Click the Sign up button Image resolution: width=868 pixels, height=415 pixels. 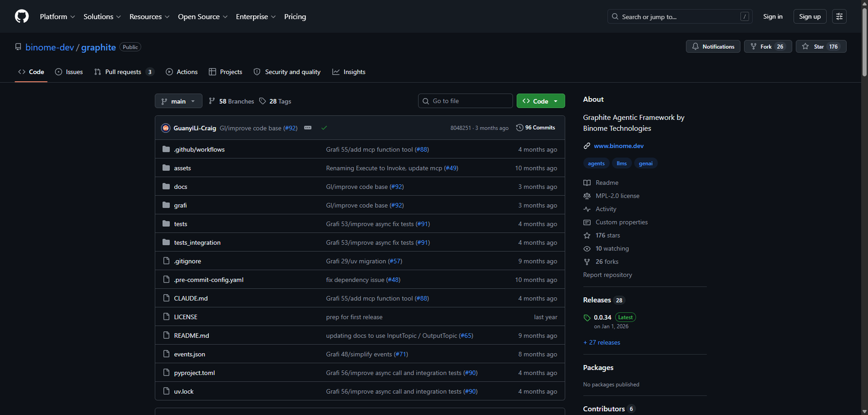tap(809, 17)
